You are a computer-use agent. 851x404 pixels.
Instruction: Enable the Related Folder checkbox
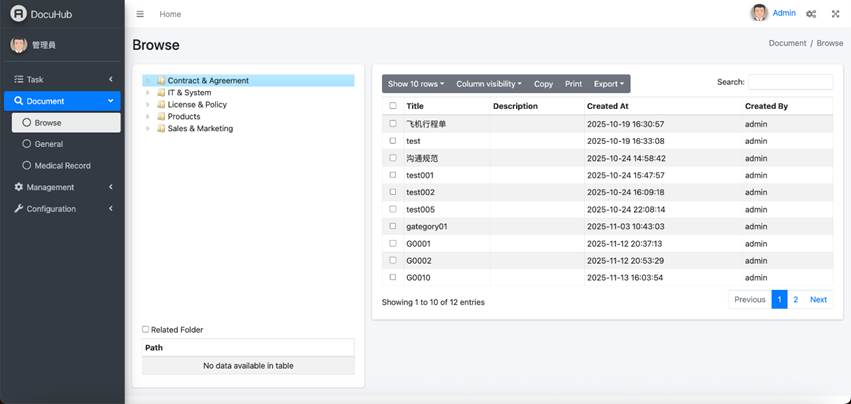tap(145, 329)
